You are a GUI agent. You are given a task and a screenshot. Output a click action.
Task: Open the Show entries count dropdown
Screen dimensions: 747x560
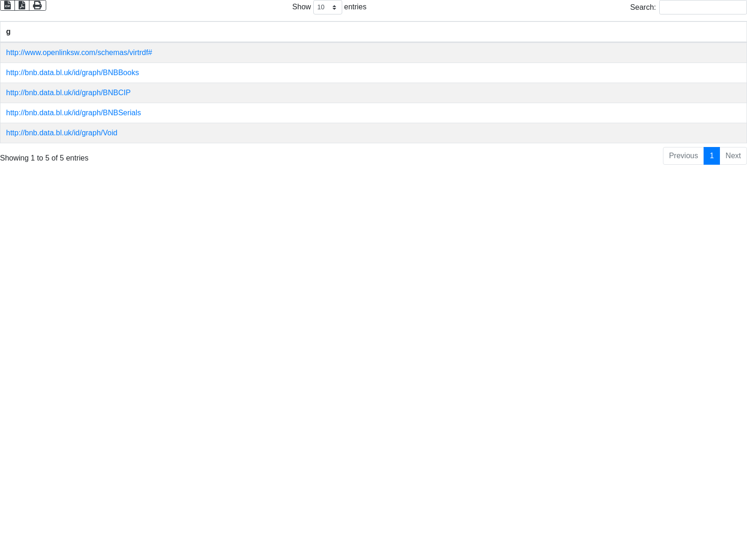(327, 7)
